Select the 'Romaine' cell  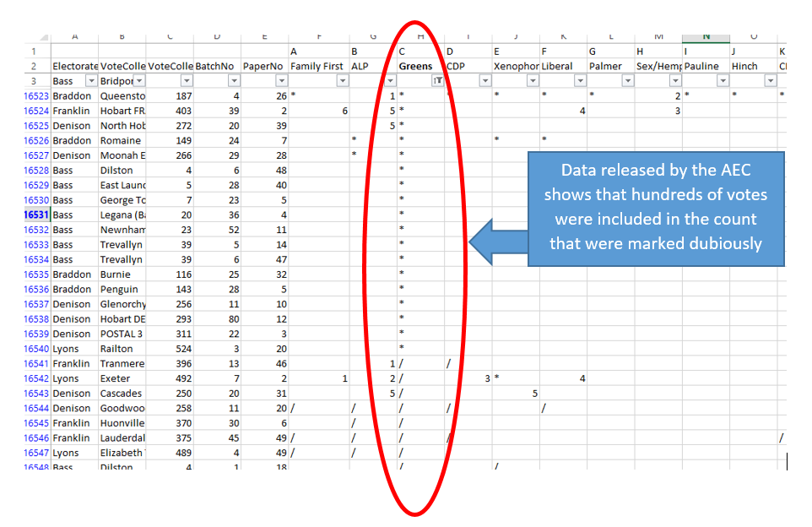coord(122,140)
